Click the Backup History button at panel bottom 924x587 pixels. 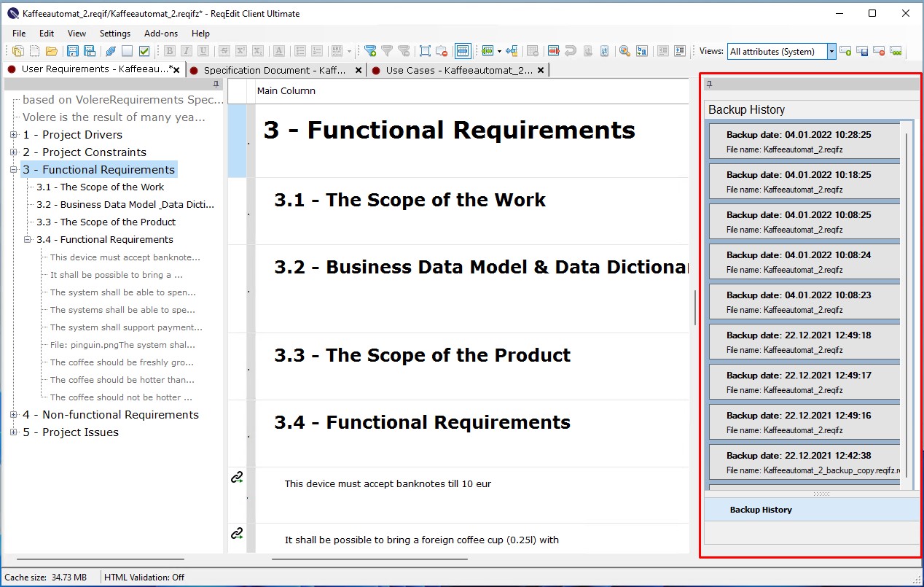point(812,510)
